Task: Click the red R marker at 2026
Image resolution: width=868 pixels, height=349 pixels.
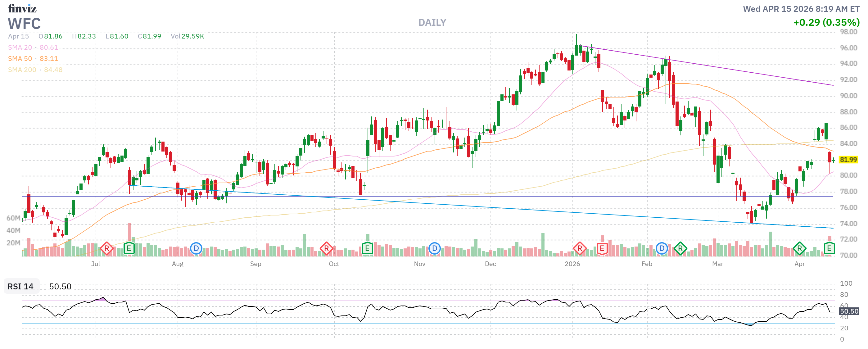Action: pyautogui.click(x=580, y=249)
